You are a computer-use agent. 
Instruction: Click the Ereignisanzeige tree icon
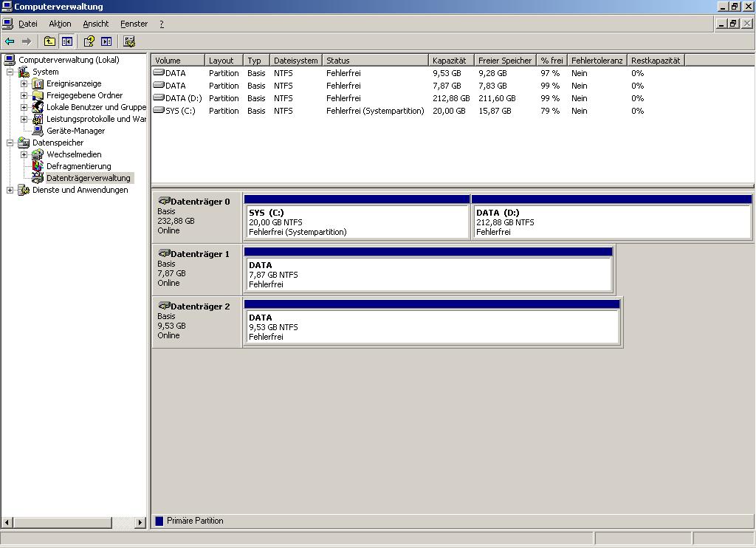coord(38,84)
